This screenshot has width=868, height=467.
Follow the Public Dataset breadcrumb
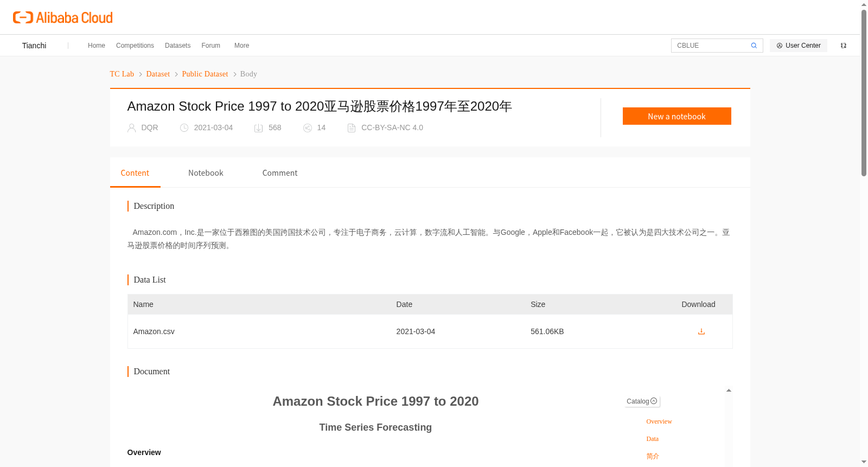pyautogui.click(x=205, y=74)
